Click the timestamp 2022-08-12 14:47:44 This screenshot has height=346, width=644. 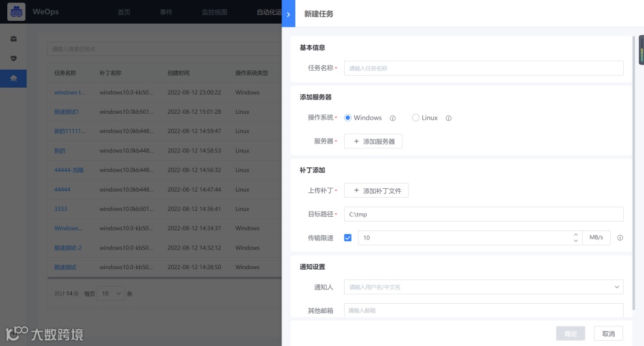(x=194, y=190)
